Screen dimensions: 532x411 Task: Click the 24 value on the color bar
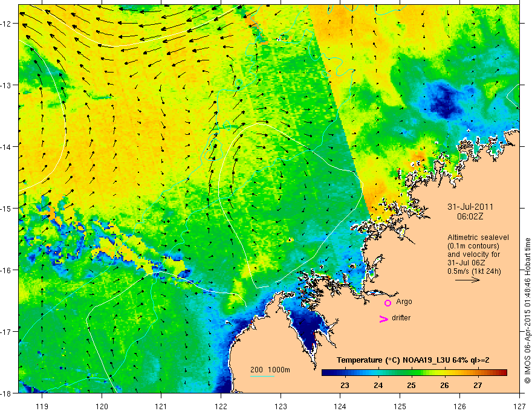pos(378,386)
